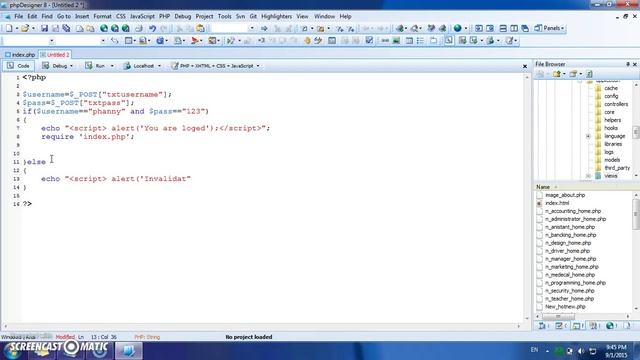Save the current file with the floppy icon

[x=44, y=28]
